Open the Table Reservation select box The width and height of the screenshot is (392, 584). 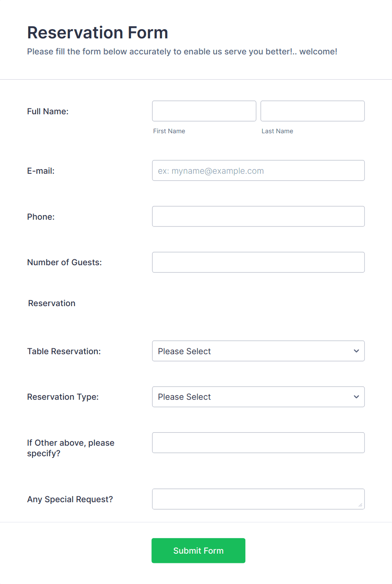(258, 351)
